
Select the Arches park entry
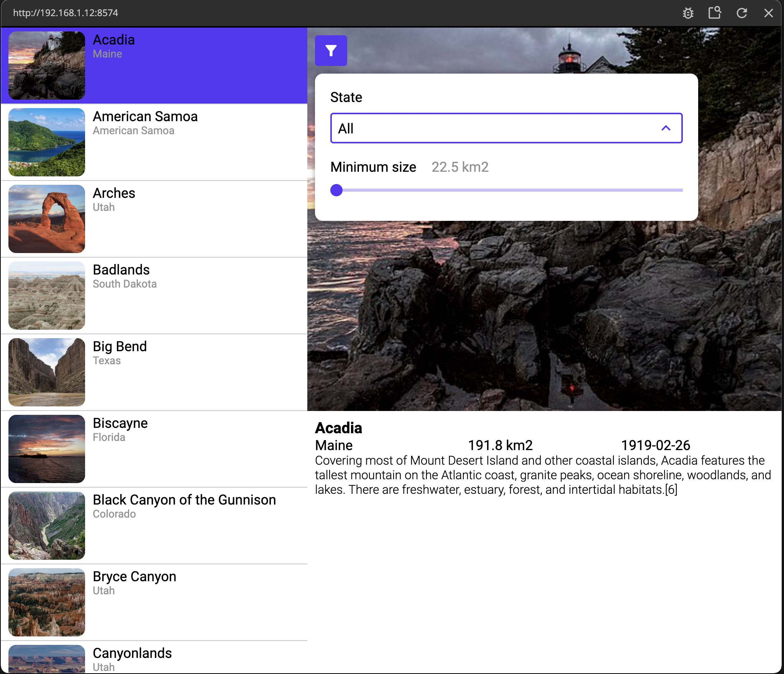click(154, 219)
